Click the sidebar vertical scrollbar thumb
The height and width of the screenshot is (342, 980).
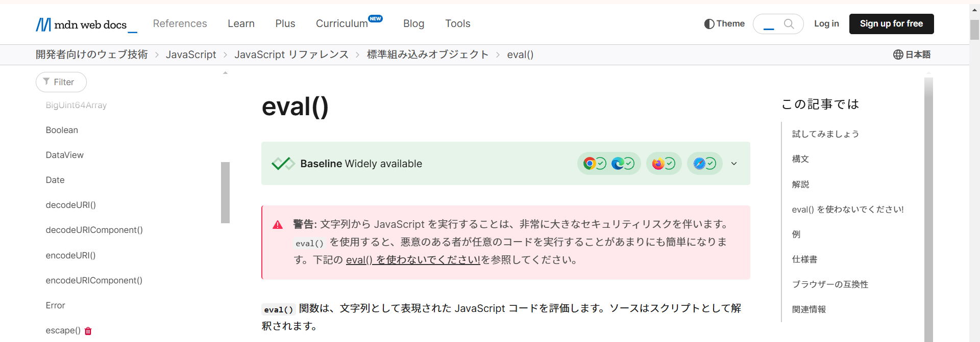pyautogui.click(x=225, y=192)
